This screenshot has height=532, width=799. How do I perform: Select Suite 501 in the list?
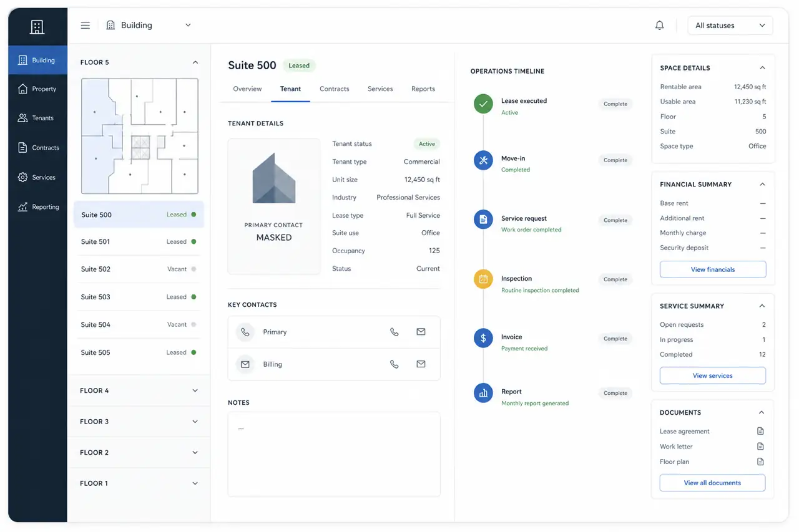[x=139, y=242]
